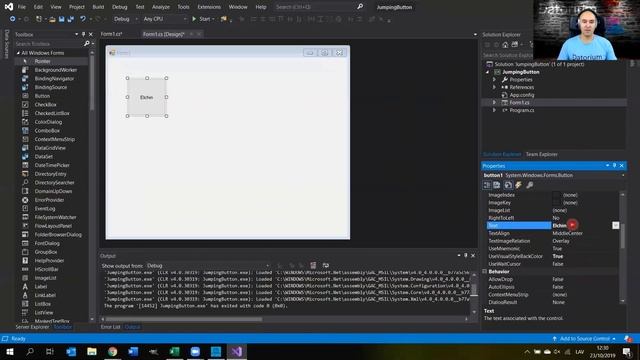Open the Text property dropdown arrow
Viewport: 640px width, 360px height.
[616, 225]
